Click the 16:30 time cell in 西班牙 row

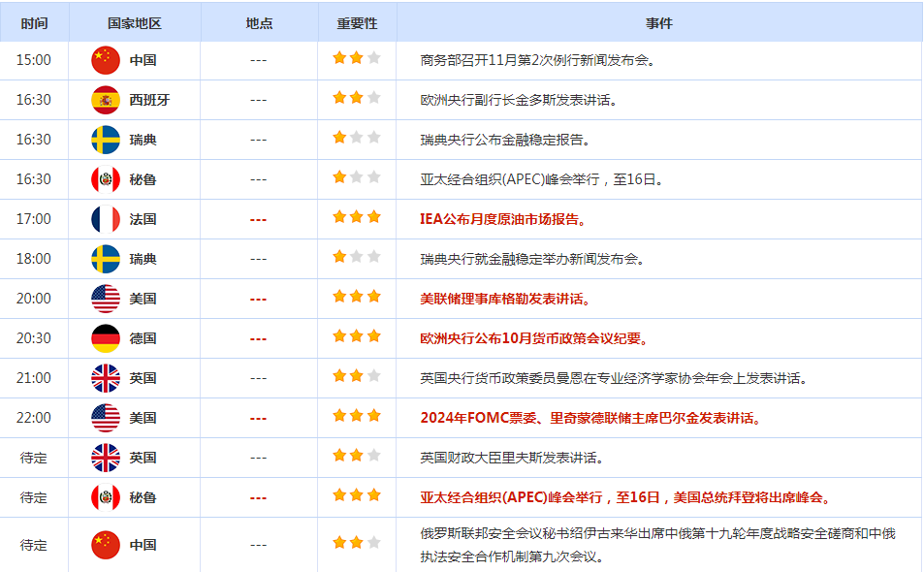[x=34, y=100]
